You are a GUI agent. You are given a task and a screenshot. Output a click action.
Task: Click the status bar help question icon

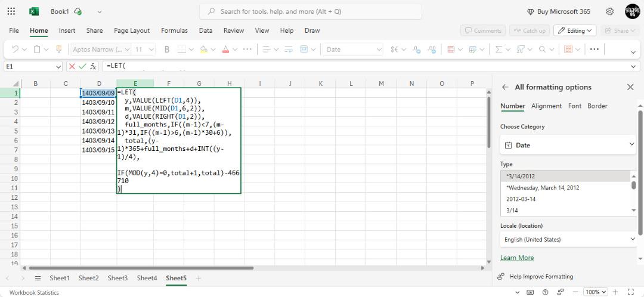[545, 292]
